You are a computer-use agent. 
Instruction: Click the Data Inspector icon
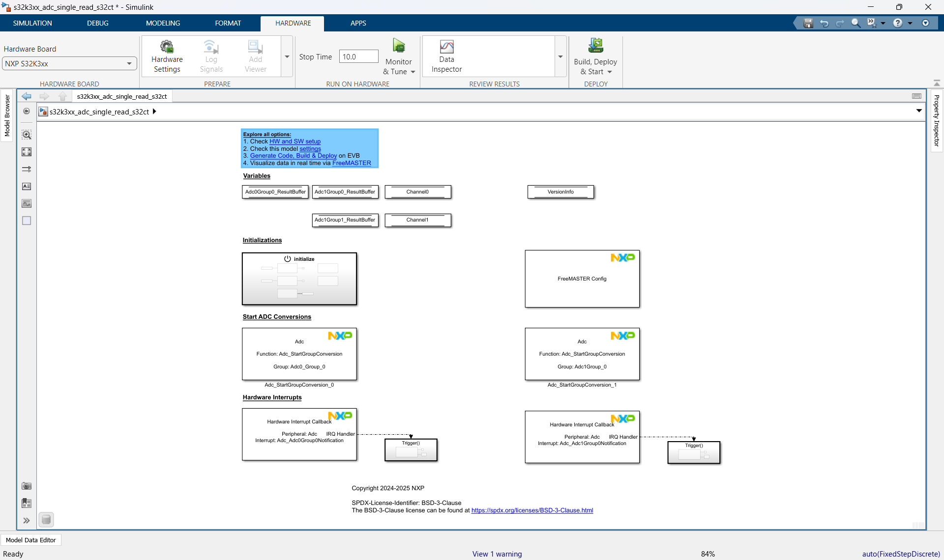[x=446, y=47]
